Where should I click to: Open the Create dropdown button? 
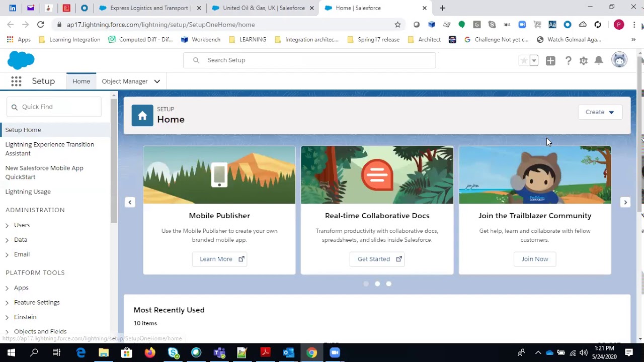600,112
